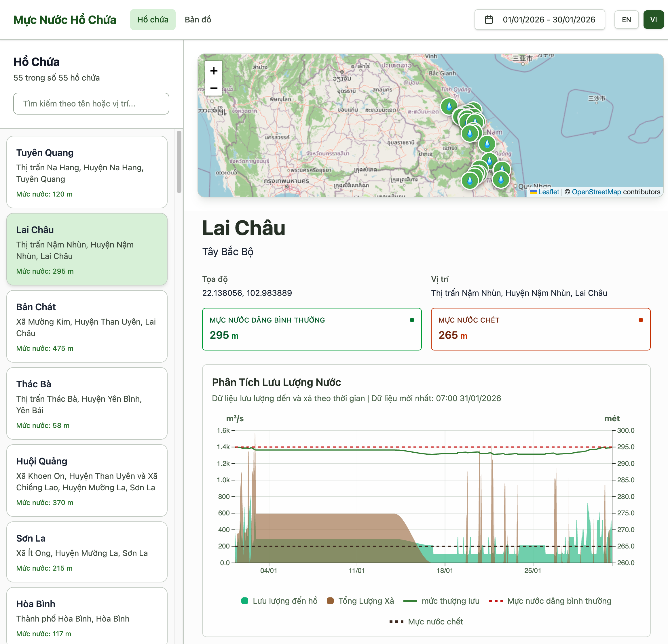Choose the Sơn La reservoir card
Screen dimensions: 668x644
pyautogui.click(x=87, y=552)
